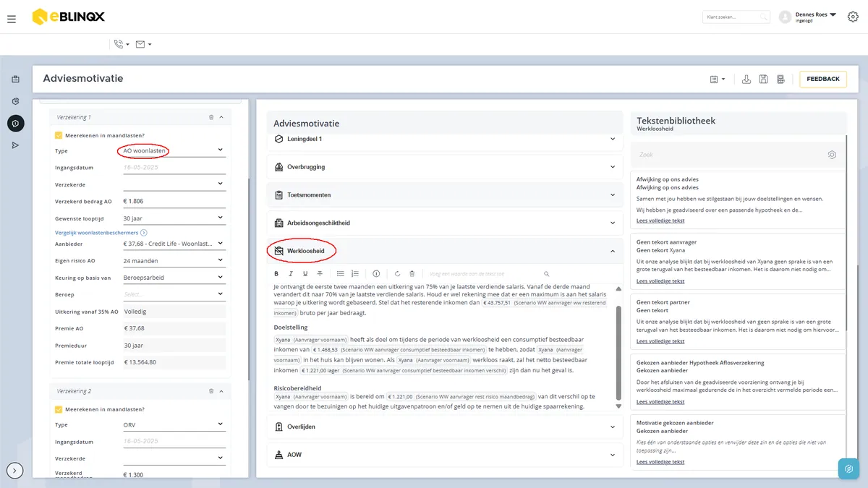Viewport: 868px width, 488px height.
Task: Open Tekstenbibliotheek search settings gear
Action: (833, 155)
